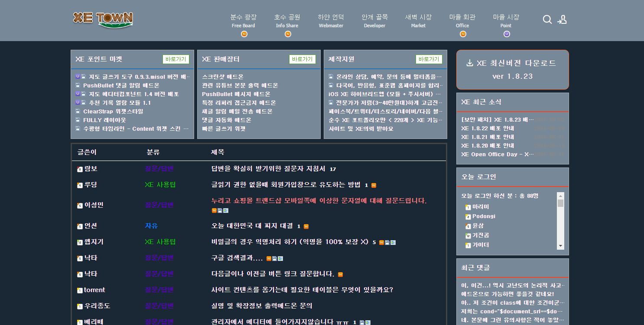Click the image attachment icon beside 구글 검색결과 post
This screenshot has width=644, height=325.
pyautogui.click(x=280, y=257)
